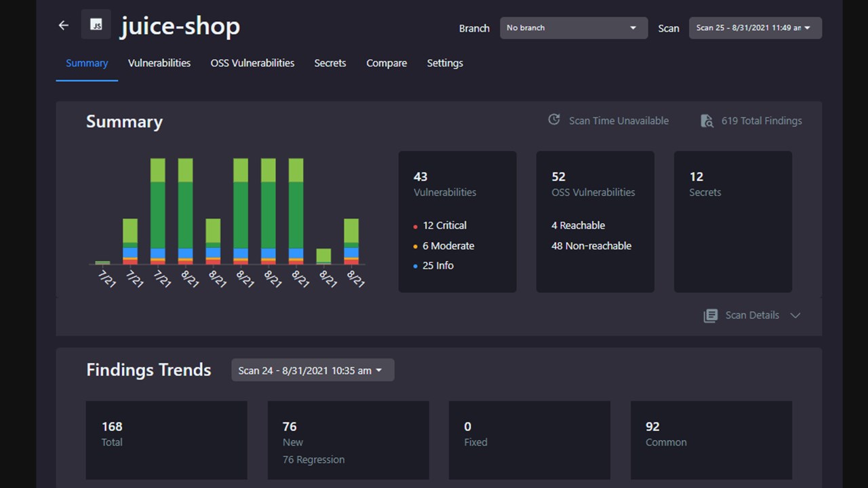Click the Scan Details list icon
868x488 pixels.
pyautogui.click(x=710, y=315)
